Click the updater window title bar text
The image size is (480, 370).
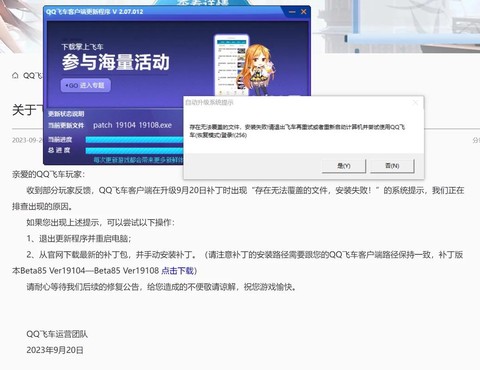[95, 12]
